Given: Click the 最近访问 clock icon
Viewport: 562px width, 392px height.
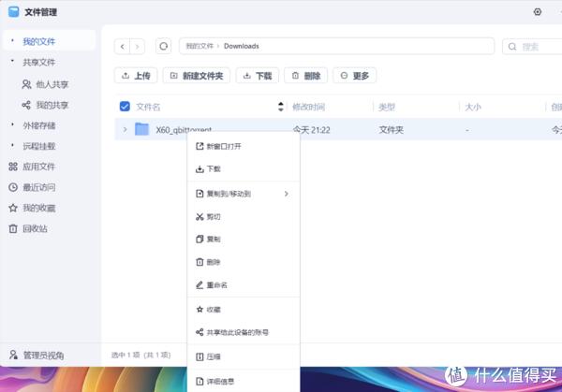Looking at the screenshot, I should click(x=13, y=187).
